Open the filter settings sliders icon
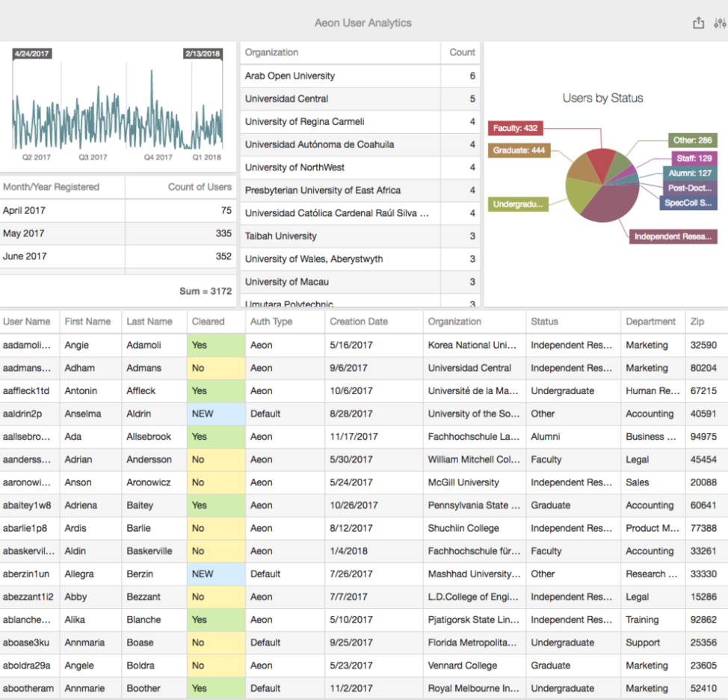Viewport: 728px width, 700px height. click(x=721, y=23)
